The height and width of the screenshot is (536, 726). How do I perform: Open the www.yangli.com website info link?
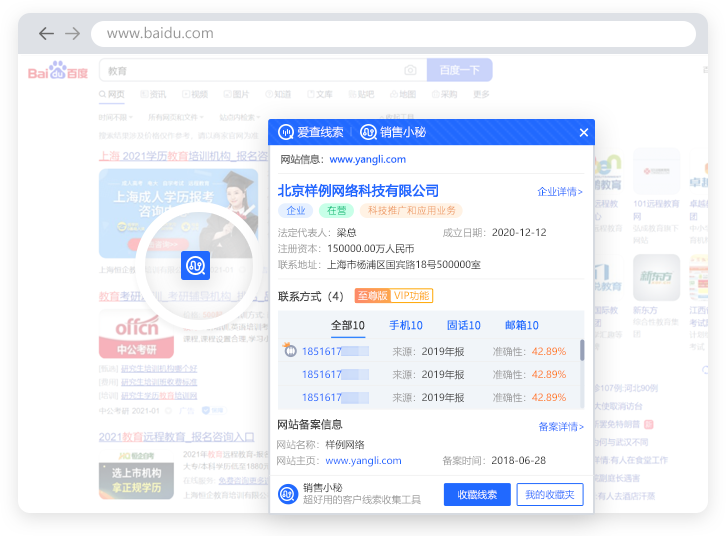(x=368, y=159)
